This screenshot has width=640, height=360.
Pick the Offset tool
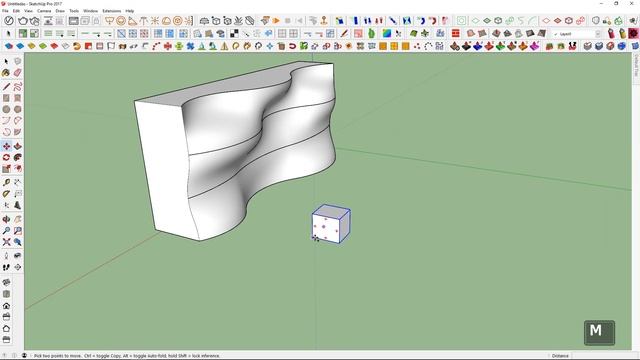(18, 169)
